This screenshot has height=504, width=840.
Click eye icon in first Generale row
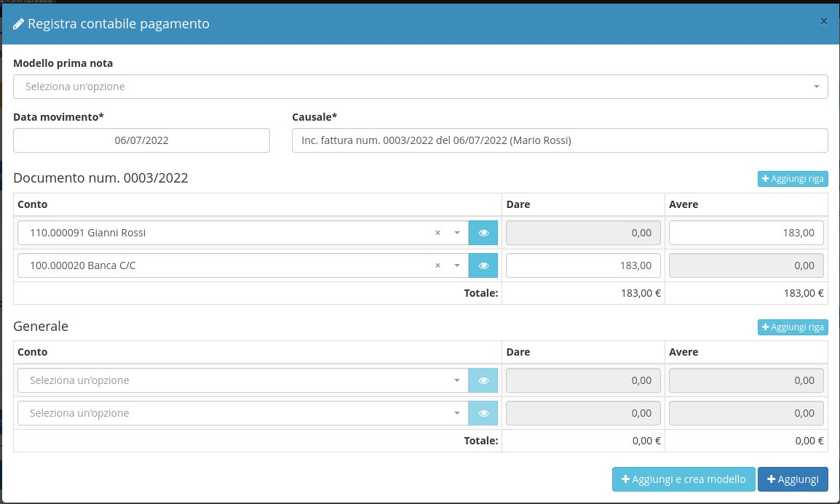tap(483, 380)
